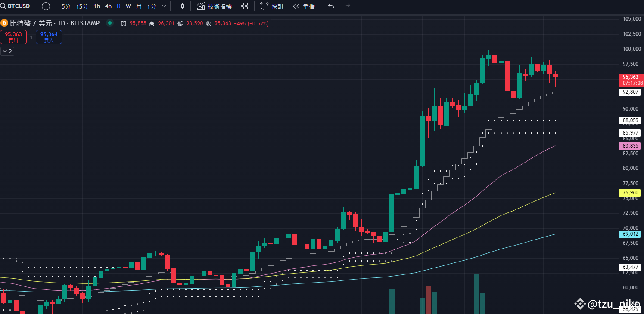
Task: Click the 63,477 price label on the axis
Action: point(630,267)
